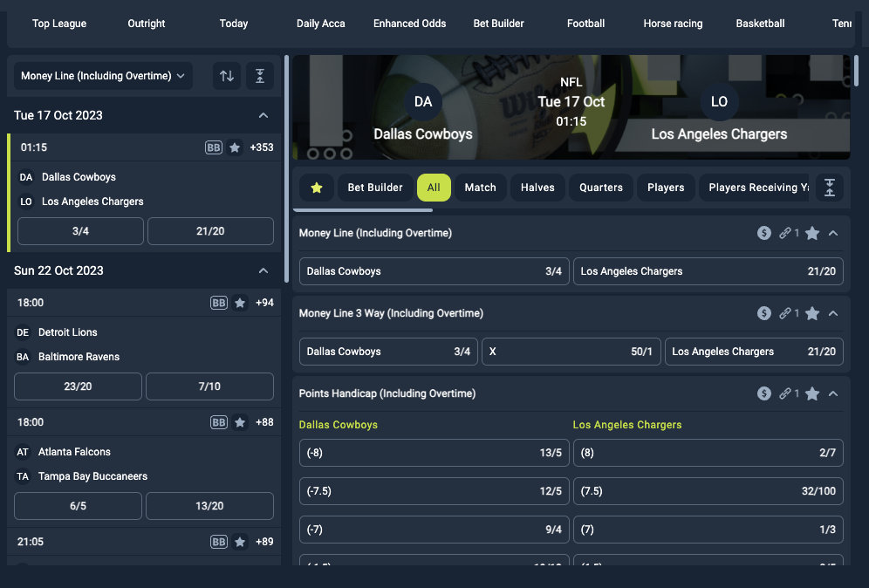
Task: Favorite the 21:05 match with the star
Action: 240,542
